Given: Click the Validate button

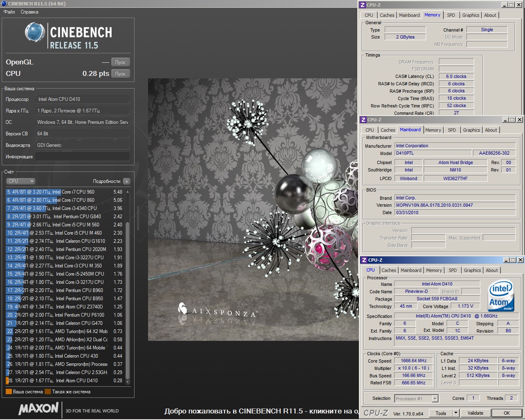Looking at the screenshot, I should (475, 413).
